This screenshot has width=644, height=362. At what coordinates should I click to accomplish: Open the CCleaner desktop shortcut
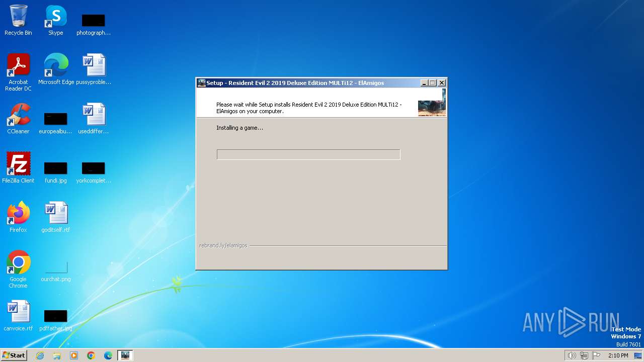click(x=18, y=119)
